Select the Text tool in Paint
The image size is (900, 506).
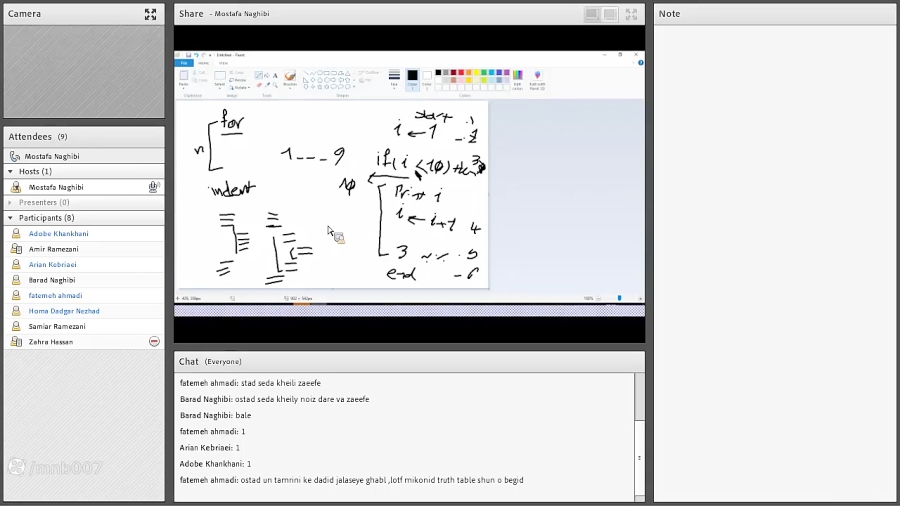275,75
